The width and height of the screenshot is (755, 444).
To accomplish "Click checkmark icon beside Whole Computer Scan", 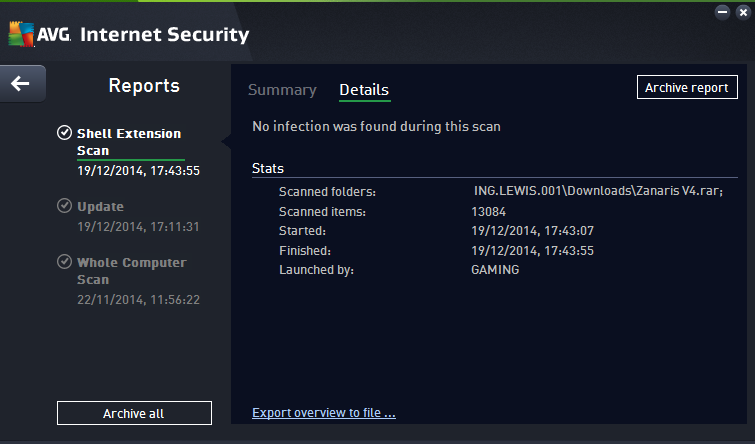I will (65, 262).
